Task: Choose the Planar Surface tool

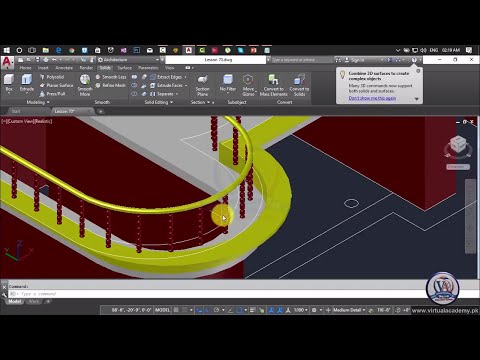Action: click(x=56, y=85)
